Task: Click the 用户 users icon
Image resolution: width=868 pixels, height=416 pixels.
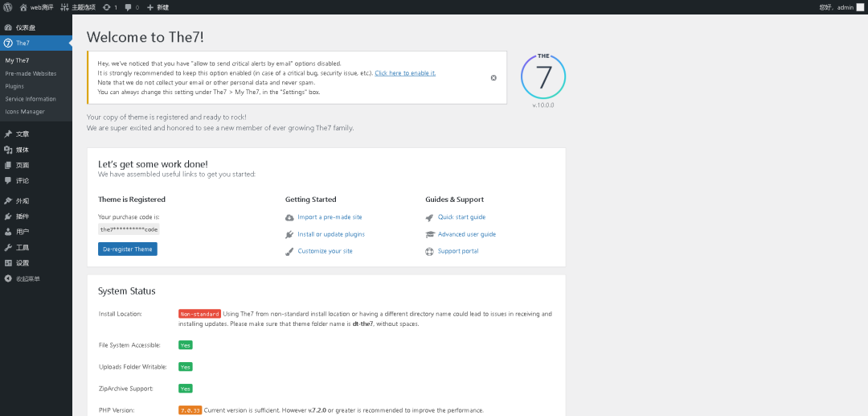Action: [x=8, y=232]
